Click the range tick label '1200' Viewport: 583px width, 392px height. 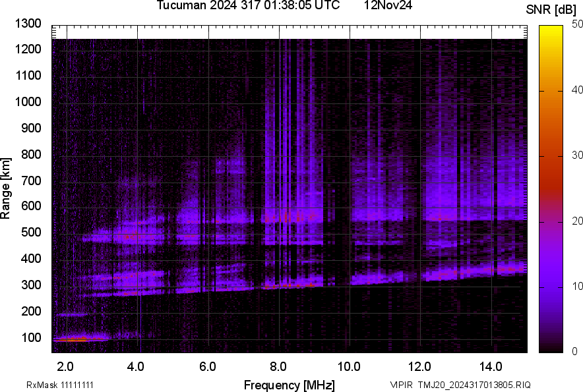(x=28, y=49)
